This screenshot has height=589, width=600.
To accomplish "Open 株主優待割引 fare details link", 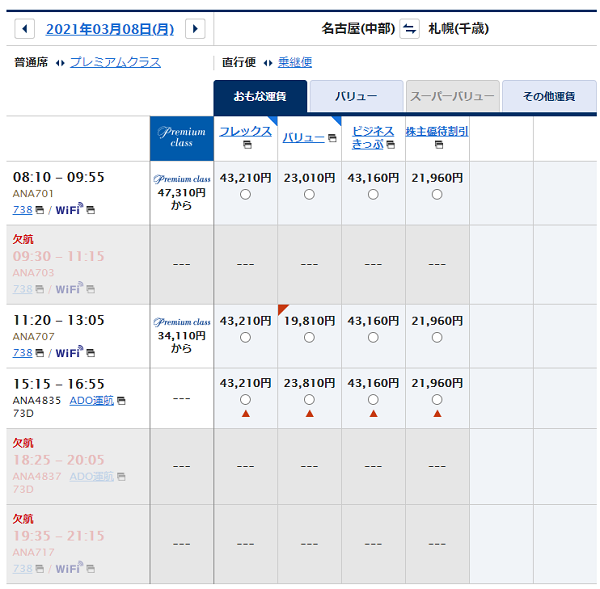I will tap(437, 131).
